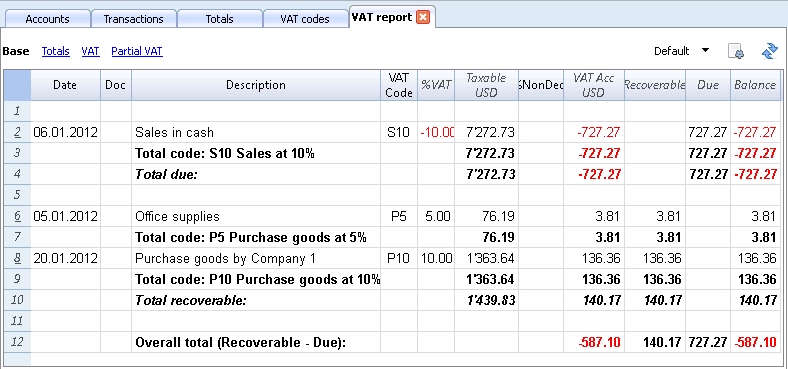Click the VAT view link
Image resolution: width=788 pixels, height=369 pixels.
point(90,51)
